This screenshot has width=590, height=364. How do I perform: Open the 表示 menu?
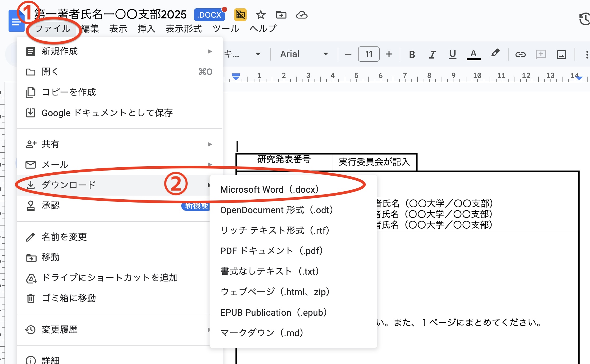[x=118, y=29]
